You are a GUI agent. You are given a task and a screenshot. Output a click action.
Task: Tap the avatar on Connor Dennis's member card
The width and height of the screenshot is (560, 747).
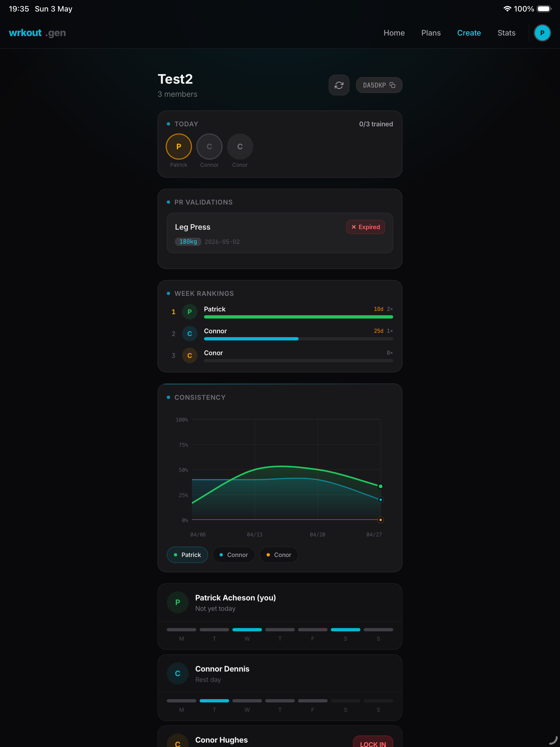click(178, 674)
